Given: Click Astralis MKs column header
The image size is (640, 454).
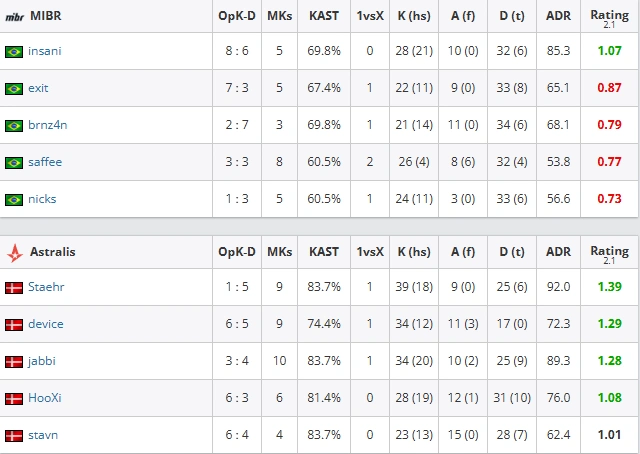Looking at the screenshot, I should point(280,252).
